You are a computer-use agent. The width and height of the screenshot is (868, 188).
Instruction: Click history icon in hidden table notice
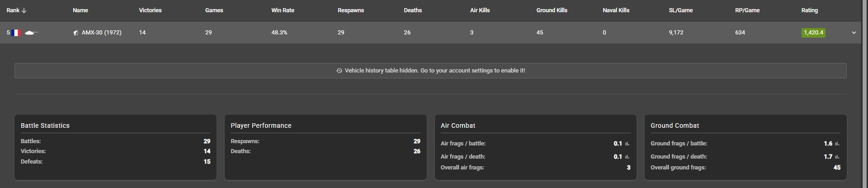pyautogui.click(x=339, y=71)
